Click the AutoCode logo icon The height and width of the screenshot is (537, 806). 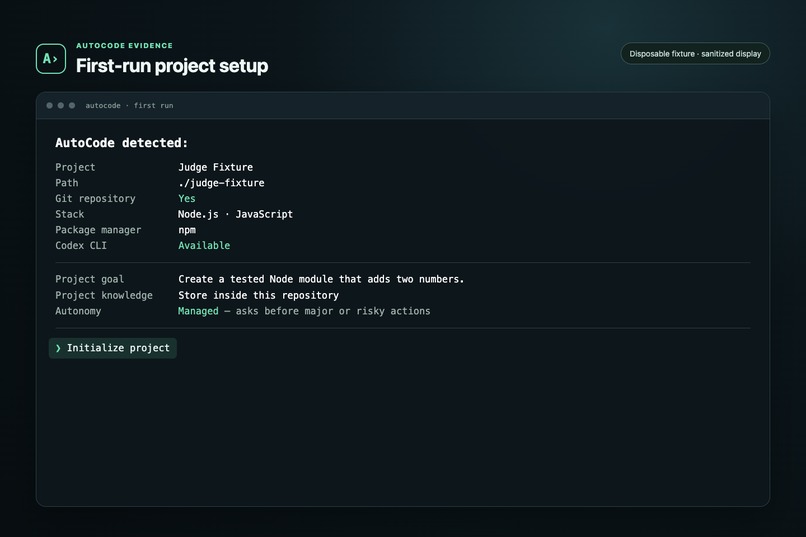click(51, 59)
